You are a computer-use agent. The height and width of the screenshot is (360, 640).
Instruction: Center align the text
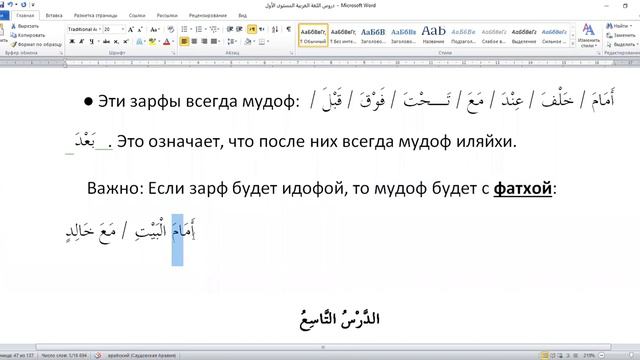[194, 41]
